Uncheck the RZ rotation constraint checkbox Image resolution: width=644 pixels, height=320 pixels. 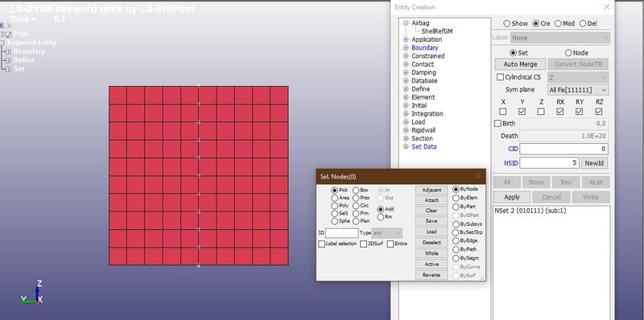click(x=599, y=112)
